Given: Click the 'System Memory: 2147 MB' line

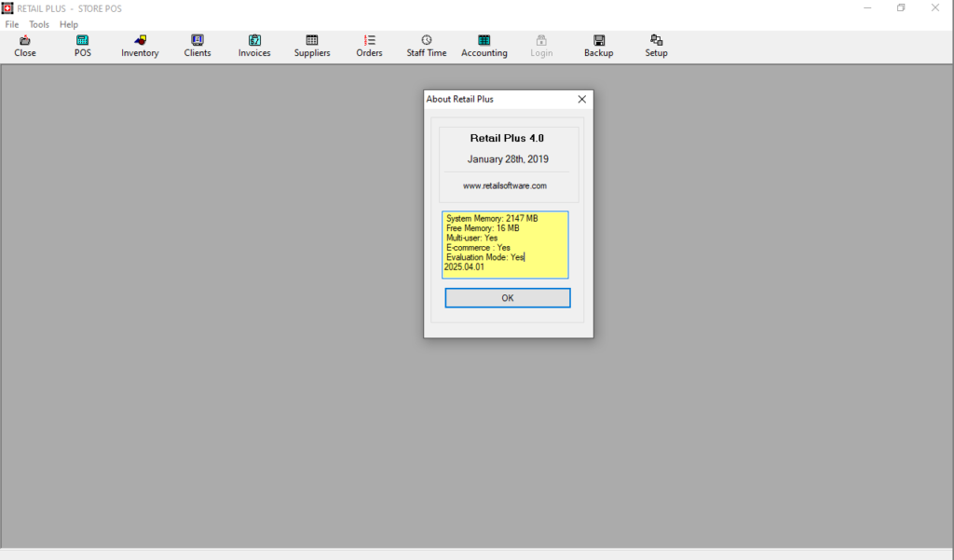Looking at the screenshot, I should click(x=492, y=219).
